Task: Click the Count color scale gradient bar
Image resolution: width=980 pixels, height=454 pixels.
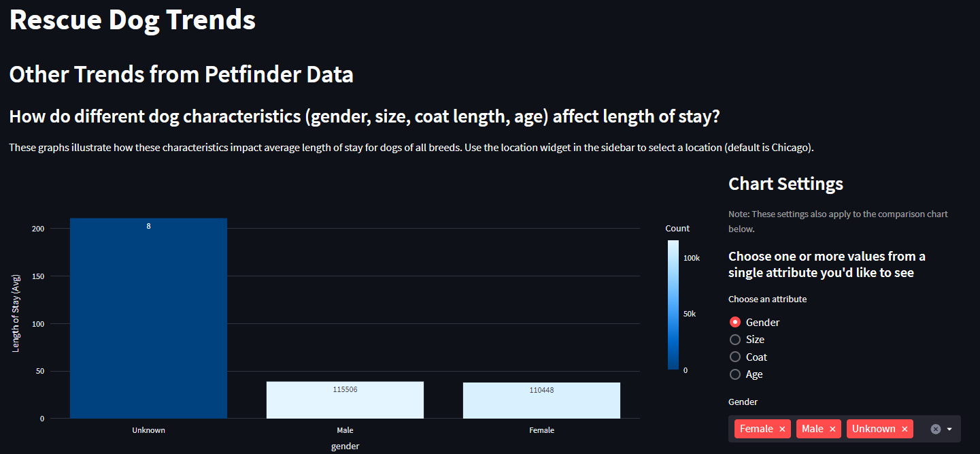Action: [x=673, y=305]
